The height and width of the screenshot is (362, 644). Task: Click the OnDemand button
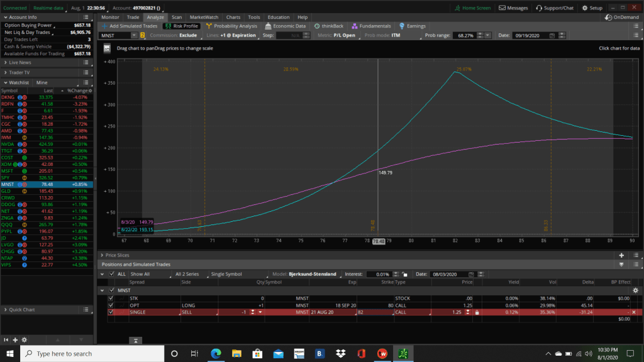coord(624,17)
